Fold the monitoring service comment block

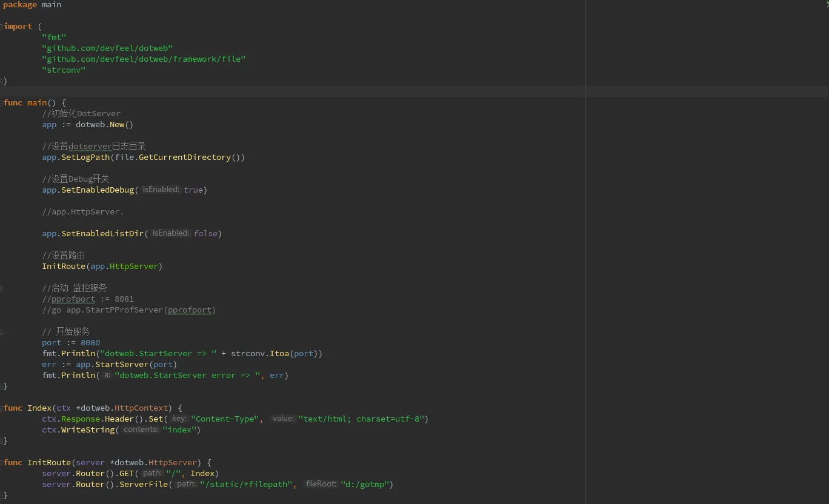click(2, 288)
